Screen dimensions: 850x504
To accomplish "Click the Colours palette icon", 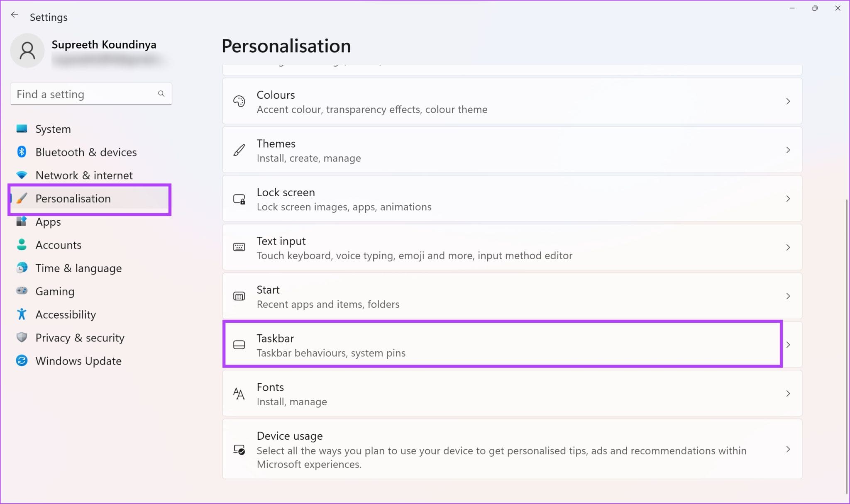I will click(239, 101).
